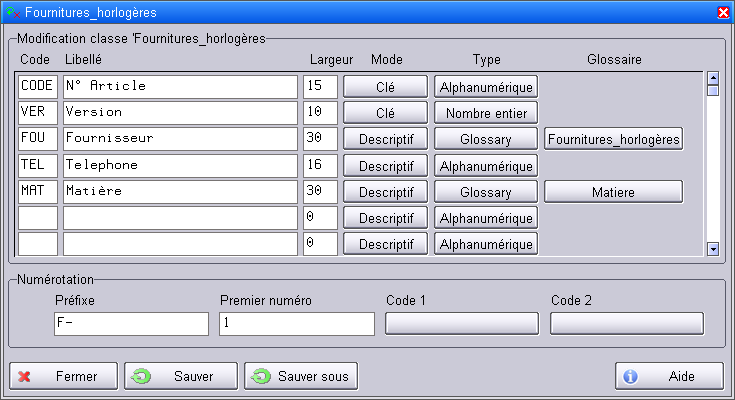Click the Préfixe field containing F-
The width and height of the screenshot is (735, 400).
tap(131, 324)
